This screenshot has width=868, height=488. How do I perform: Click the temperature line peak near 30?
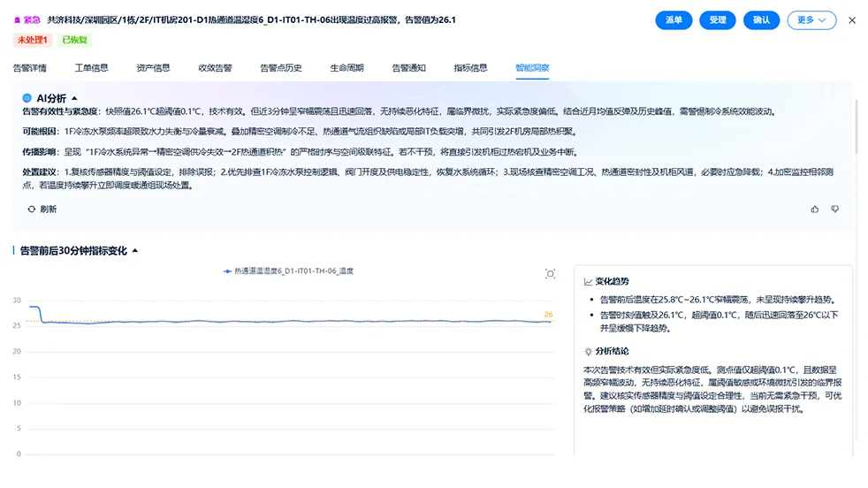(34, 306)
